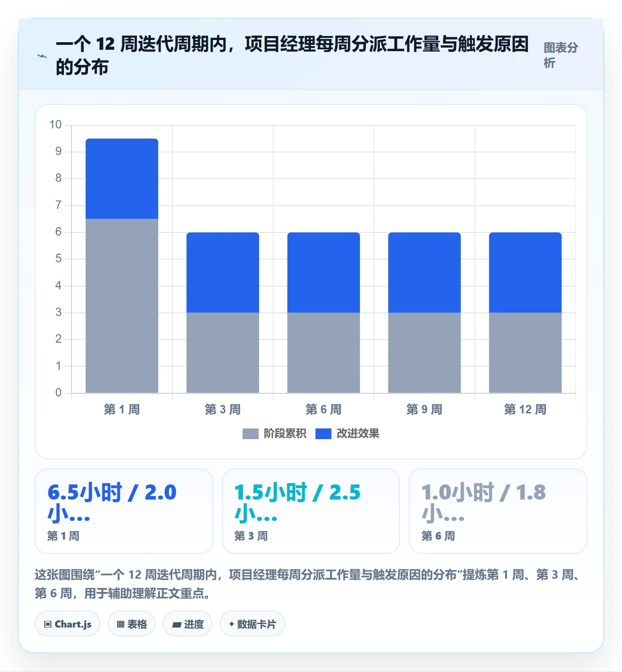The width and height of the screenshot is (622, 672).
Task: Click the 阶段累积 legend label
Action: 285,434
